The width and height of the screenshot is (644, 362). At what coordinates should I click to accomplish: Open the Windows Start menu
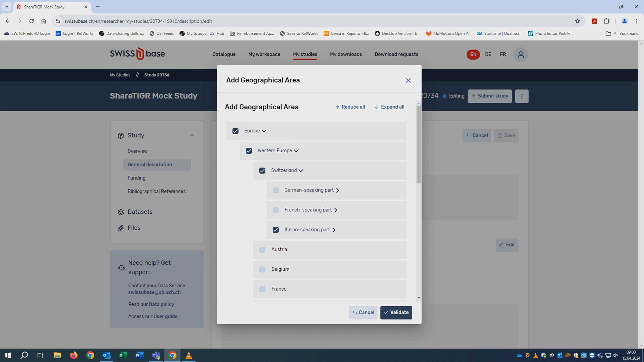(8, 355)
